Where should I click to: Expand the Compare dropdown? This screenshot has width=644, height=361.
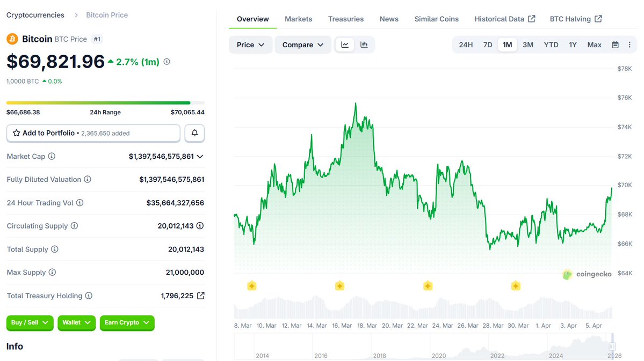[303, 45]
